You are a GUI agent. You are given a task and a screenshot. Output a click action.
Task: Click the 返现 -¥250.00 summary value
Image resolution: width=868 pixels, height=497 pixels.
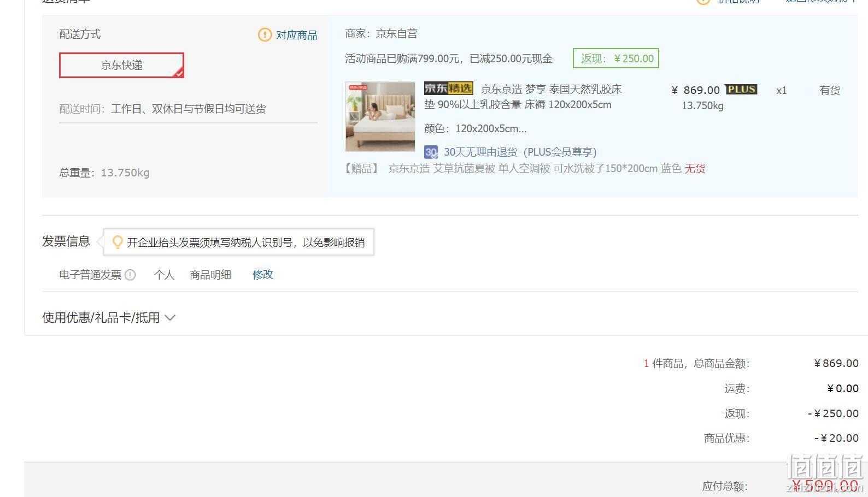834,413
